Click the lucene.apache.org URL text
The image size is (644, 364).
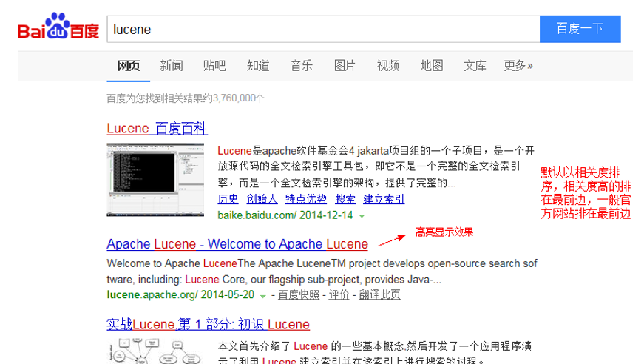pyautogui.click(x=152, y=295)
